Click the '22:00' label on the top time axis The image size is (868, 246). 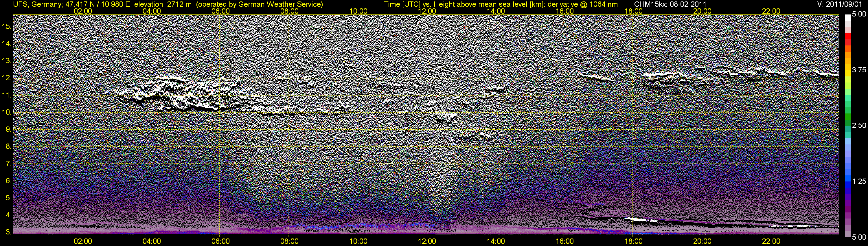[771, 11]
